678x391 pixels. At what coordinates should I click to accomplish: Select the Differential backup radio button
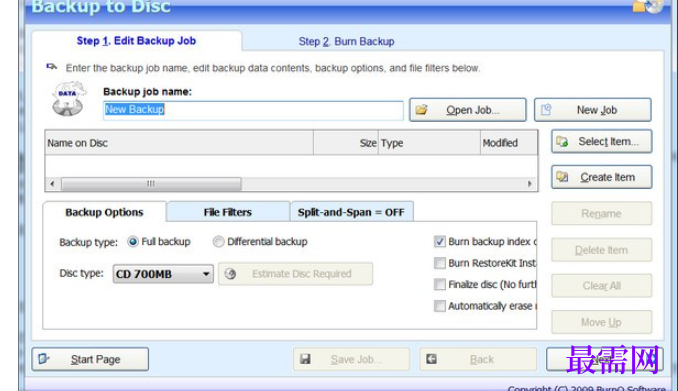click(218, 241)
